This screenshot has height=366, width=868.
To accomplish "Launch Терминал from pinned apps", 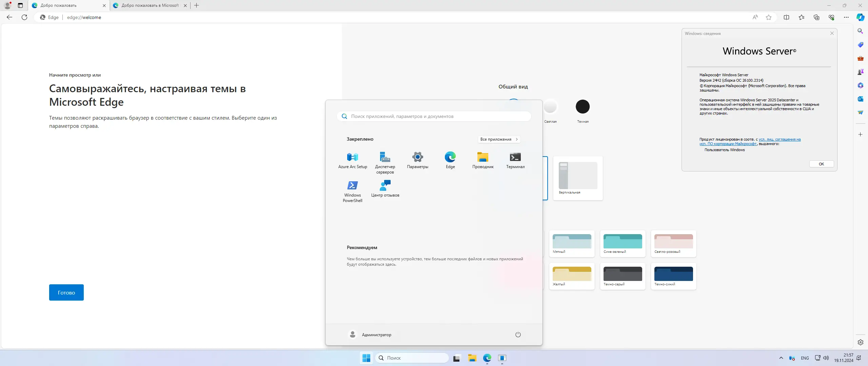I will 515,159.
